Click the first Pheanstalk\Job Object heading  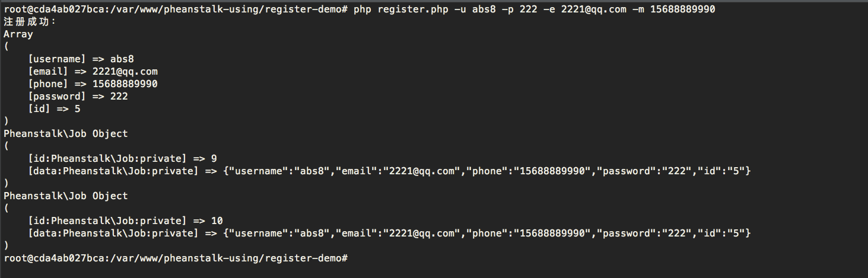tap(66, 134)
